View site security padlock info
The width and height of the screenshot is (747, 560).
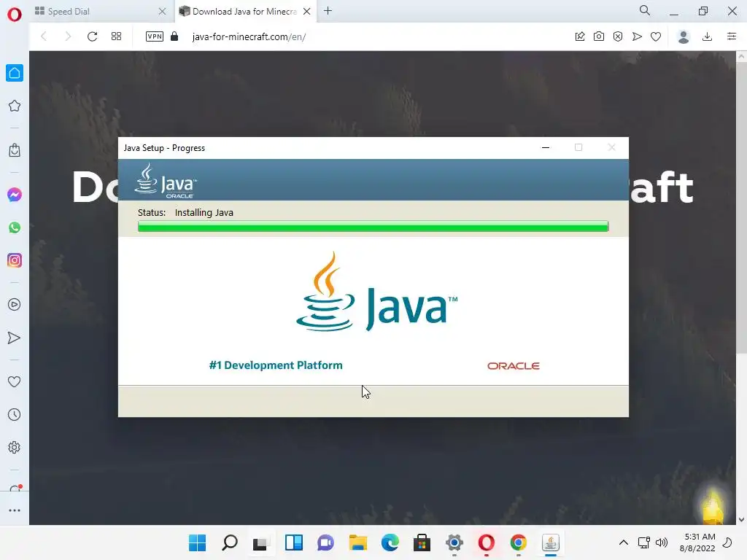(x=174, y=36)
